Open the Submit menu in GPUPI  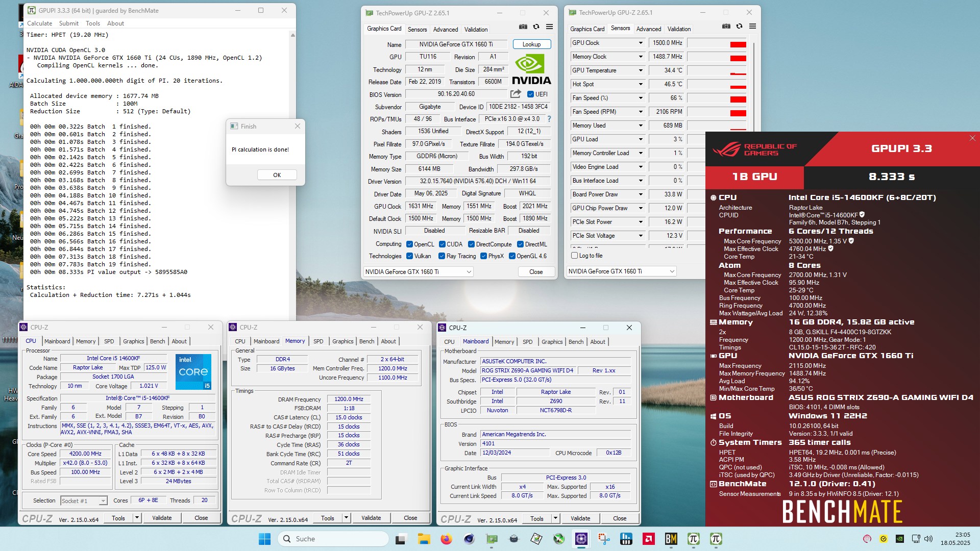coord(68,23)
